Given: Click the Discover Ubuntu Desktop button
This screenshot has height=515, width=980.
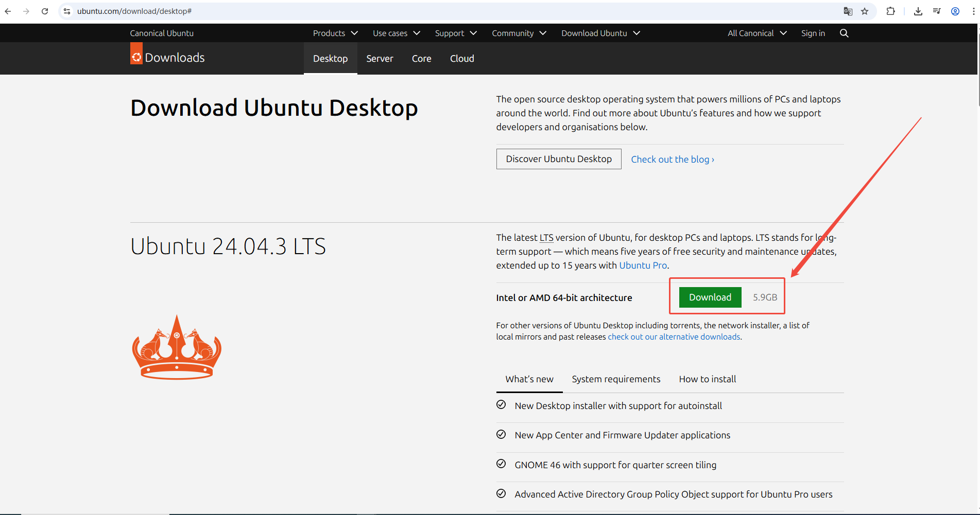Looking at the screenshot, I should [x=559, y=159].
